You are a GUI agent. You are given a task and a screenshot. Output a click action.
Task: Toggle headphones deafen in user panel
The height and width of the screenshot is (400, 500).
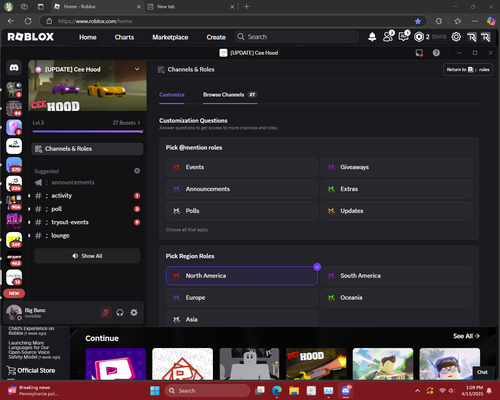pyautogui.click(x=120, y=313)
